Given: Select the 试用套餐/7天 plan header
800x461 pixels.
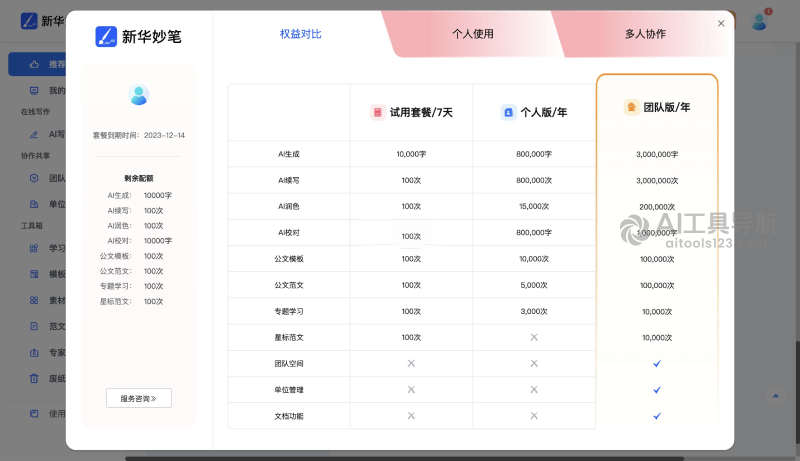Looking at the screenshot, I should 411,112.
